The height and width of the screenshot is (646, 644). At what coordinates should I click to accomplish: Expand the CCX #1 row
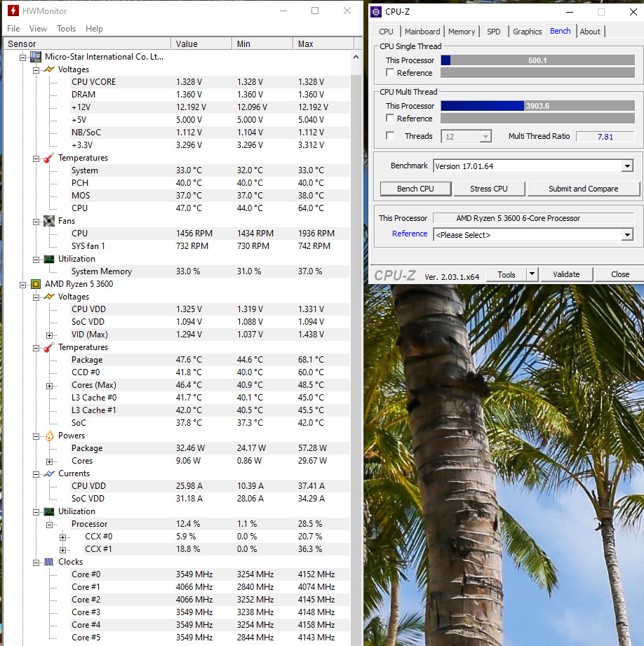coord(62,550)
